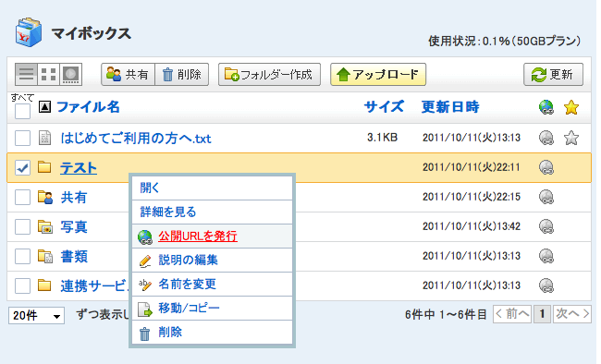601x364 pixels.
Task: Refresh the list with 更新 button
Action: [553, 74]
